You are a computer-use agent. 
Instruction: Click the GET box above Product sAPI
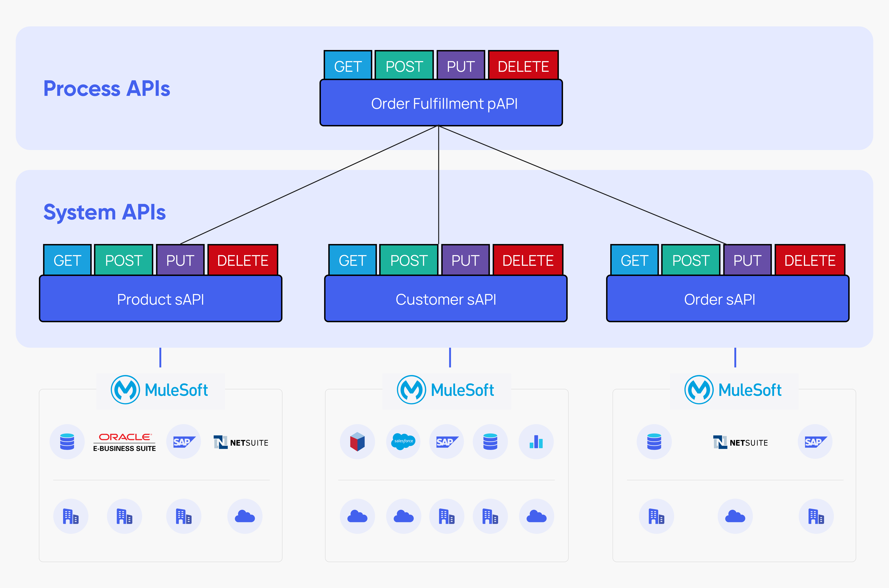click(67, 260)
